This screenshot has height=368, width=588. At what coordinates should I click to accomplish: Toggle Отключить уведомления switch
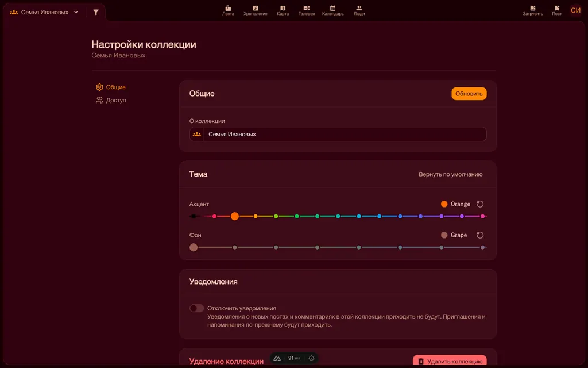(196, 308)
